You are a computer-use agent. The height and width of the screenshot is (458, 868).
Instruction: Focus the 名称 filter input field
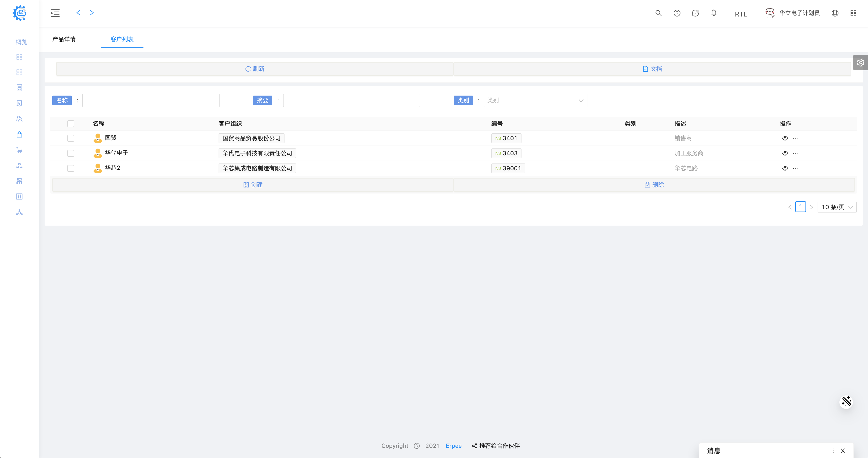[x=151, y=100]
